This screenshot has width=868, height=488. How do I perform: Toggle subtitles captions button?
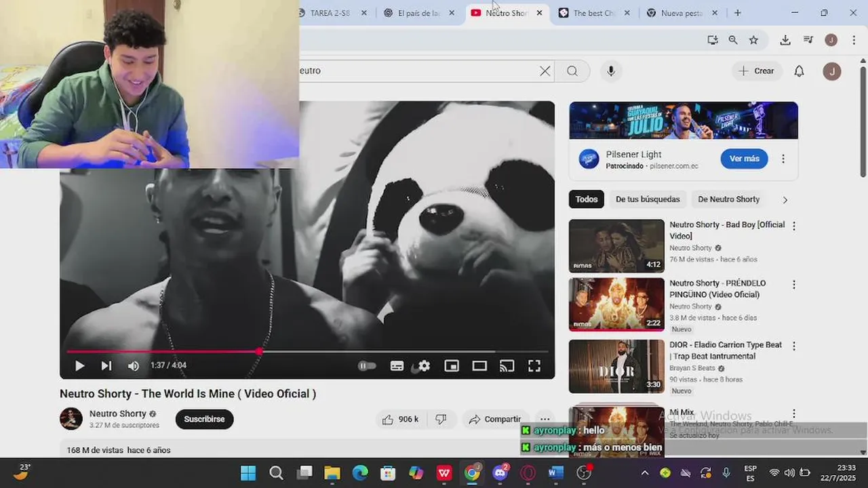click(x=397, y=366)
